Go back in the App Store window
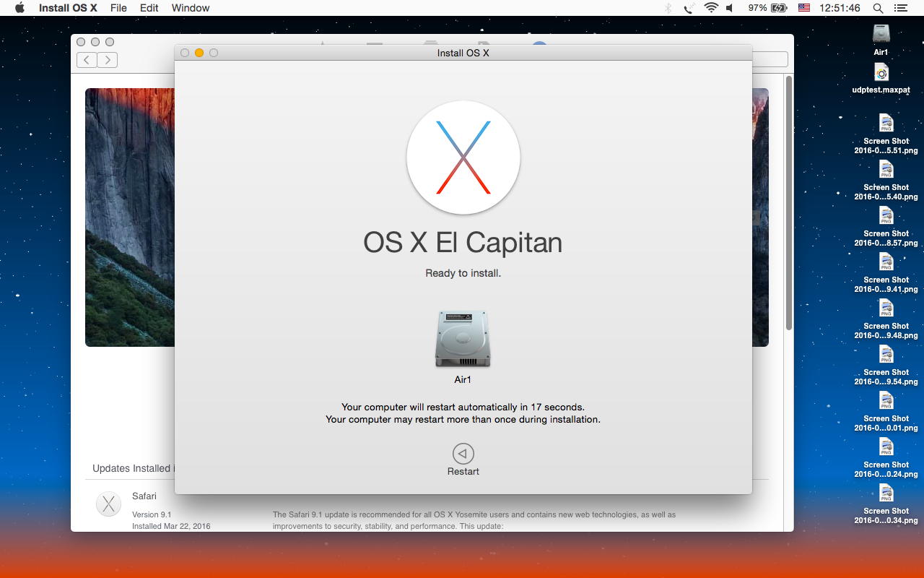 87,60
